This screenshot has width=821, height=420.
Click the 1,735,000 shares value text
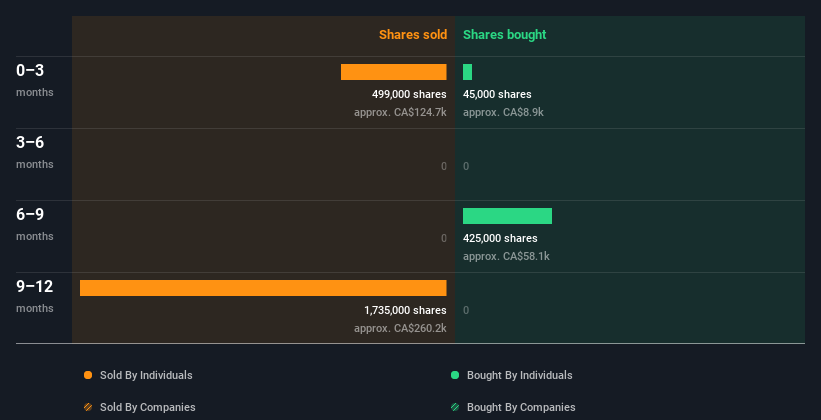(405, 310)
